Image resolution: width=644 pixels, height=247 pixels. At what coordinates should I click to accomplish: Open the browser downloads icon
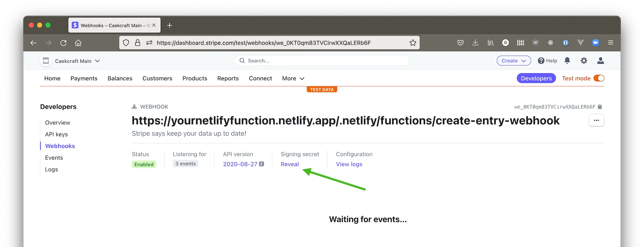pyautogui.click(x=475, y=43)
